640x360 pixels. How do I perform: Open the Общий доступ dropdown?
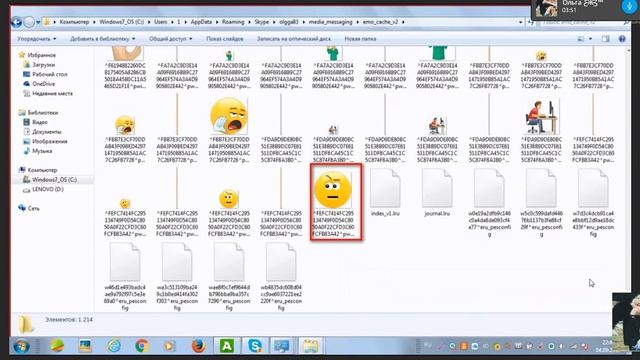tap(171, 39)
